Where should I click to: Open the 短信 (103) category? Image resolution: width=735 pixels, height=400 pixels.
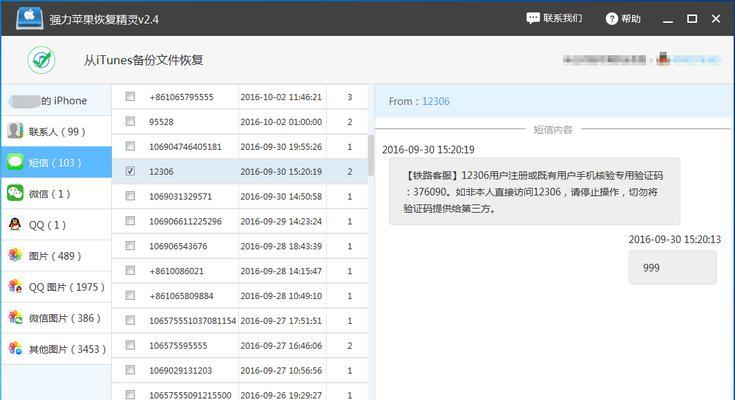(56, 162)
